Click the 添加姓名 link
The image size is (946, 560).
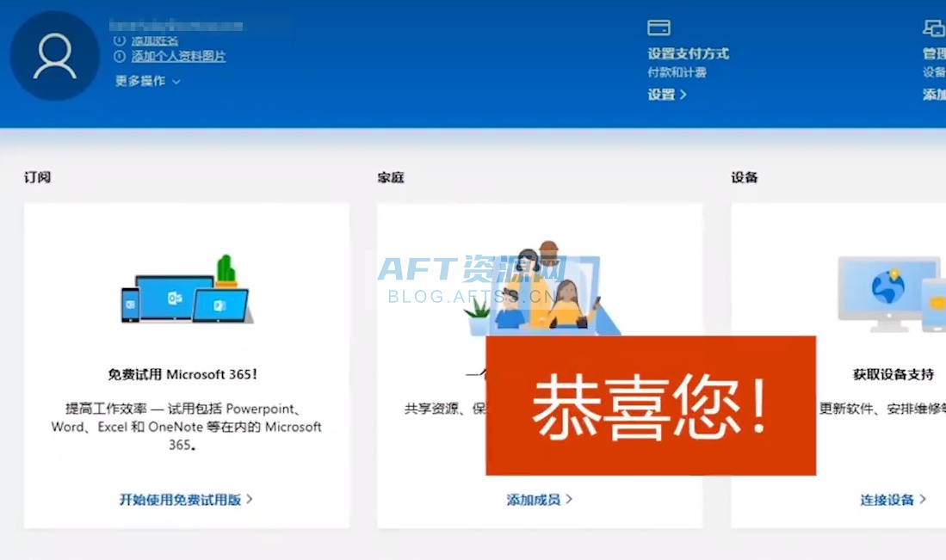point(155,40)
